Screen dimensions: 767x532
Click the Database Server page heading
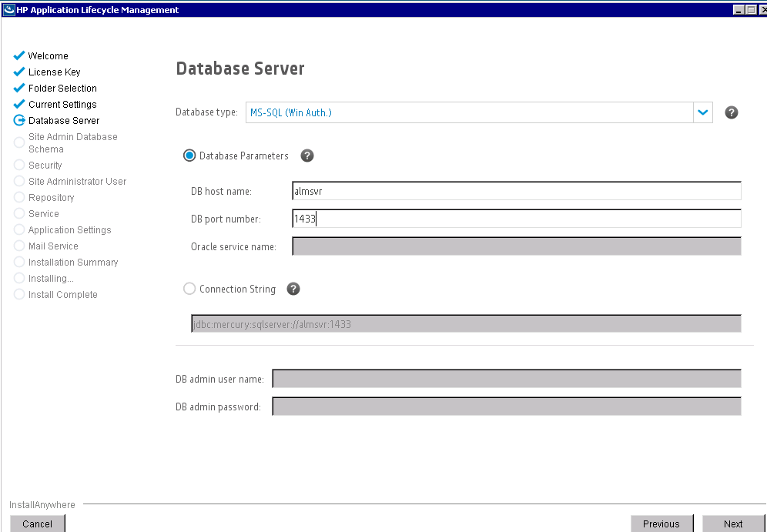(x=240, y=69)
